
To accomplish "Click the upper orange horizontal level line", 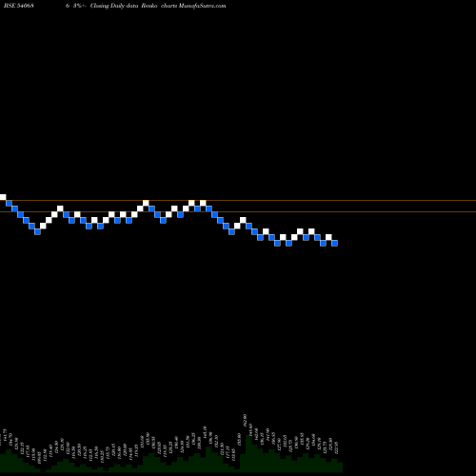I will [x=238, y=201].
